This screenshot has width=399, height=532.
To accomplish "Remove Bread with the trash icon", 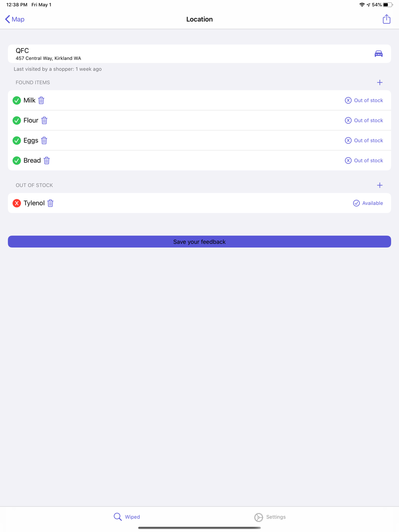I will [x=47, y=160].
